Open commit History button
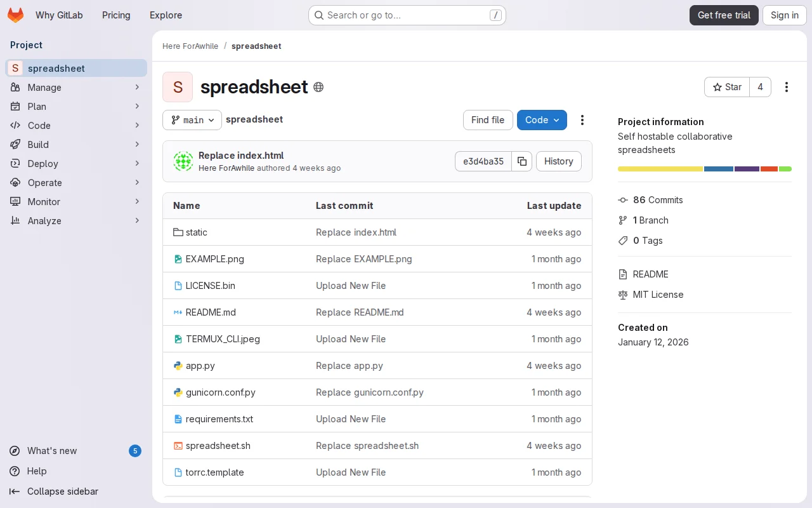Image resolution: width=812 pixels, height=508 pixels. click(x=559, y=161)
